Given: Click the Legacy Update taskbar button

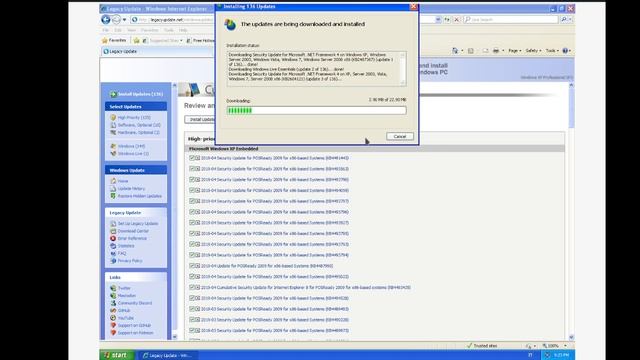Looking at the screenshot, I should coord(167,356).
